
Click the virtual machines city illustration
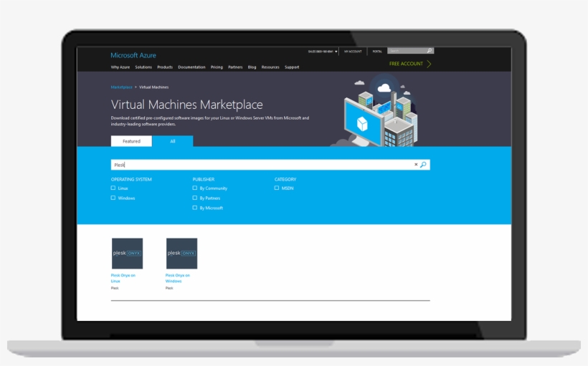point(375,110)
